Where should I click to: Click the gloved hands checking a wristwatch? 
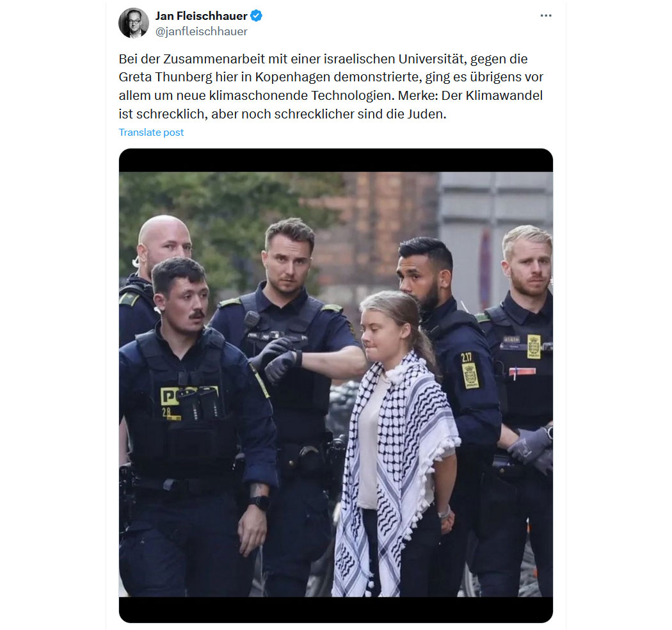(278, 360)
